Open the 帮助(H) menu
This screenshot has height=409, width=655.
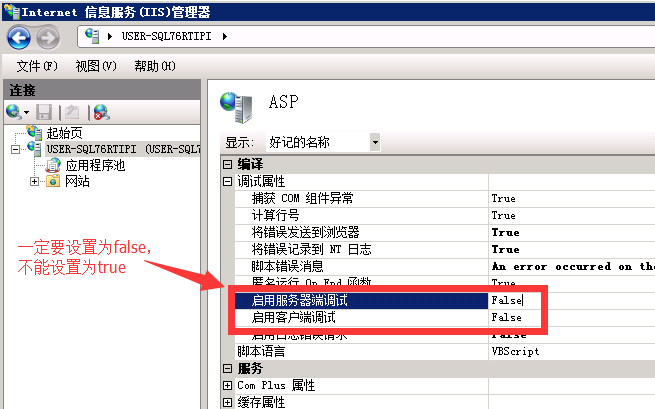click(x=154, y=66)
